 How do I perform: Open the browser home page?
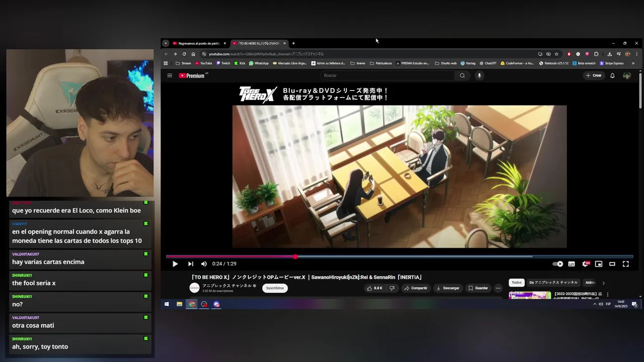pos(193,54)
